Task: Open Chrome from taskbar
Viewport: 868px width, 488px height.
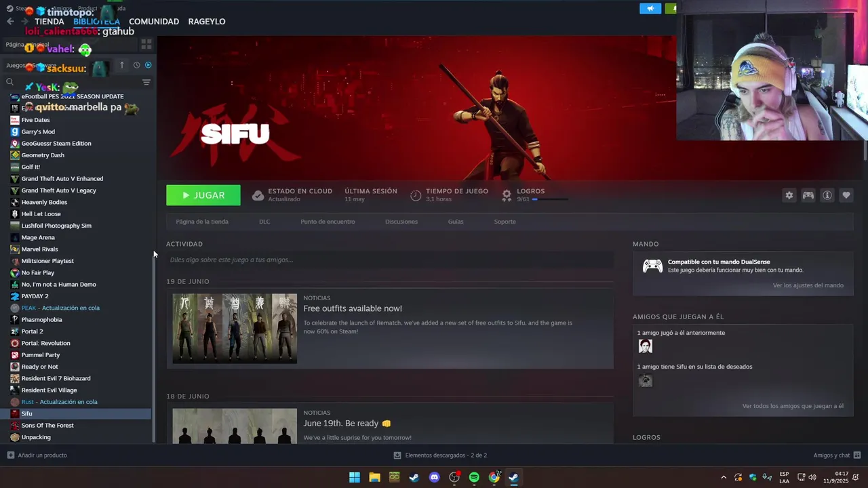Action: point(494,477)
